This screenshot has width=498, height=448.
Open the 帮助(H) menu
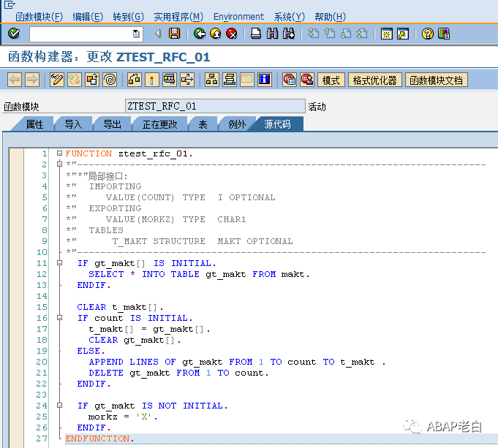coord(330,17)
